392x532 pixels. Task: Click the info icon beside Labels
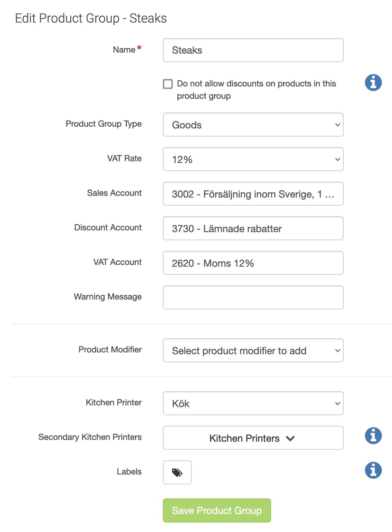coord(373,470)
